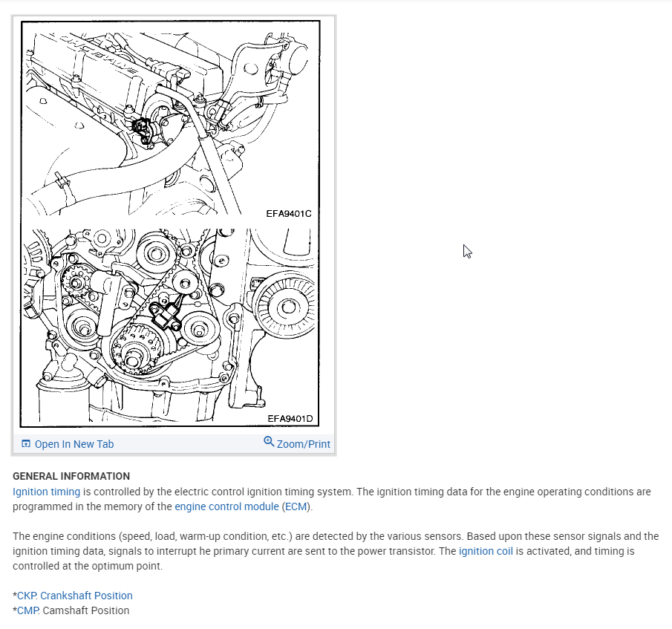Click the Zoom/Print magnifier icon
The height and width of the screenshot is (629, 672).
pos(269,441)
